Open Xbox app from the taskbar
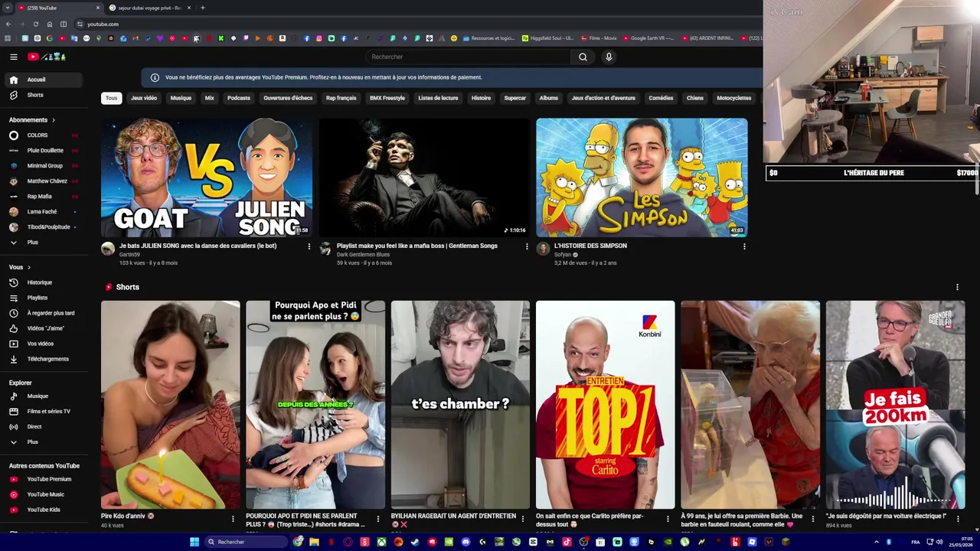 pos(381,542)
